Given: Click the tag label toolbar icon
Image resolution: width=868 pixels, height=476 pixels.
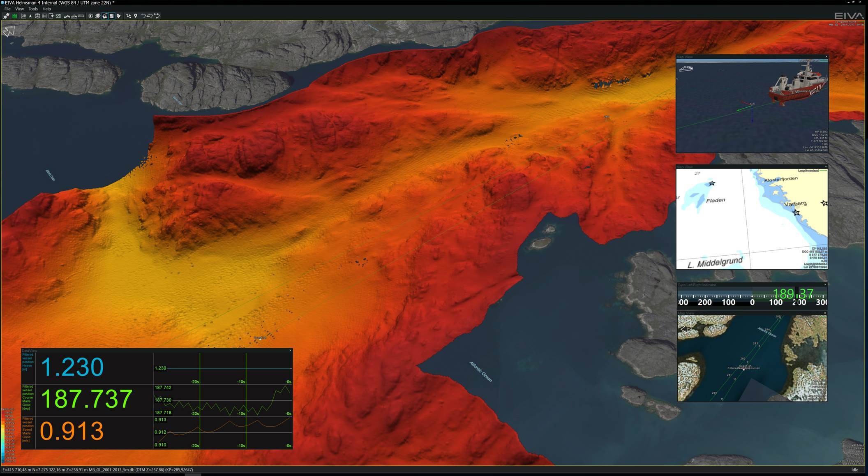Looking at the screenshot, I should pos(119,16).
